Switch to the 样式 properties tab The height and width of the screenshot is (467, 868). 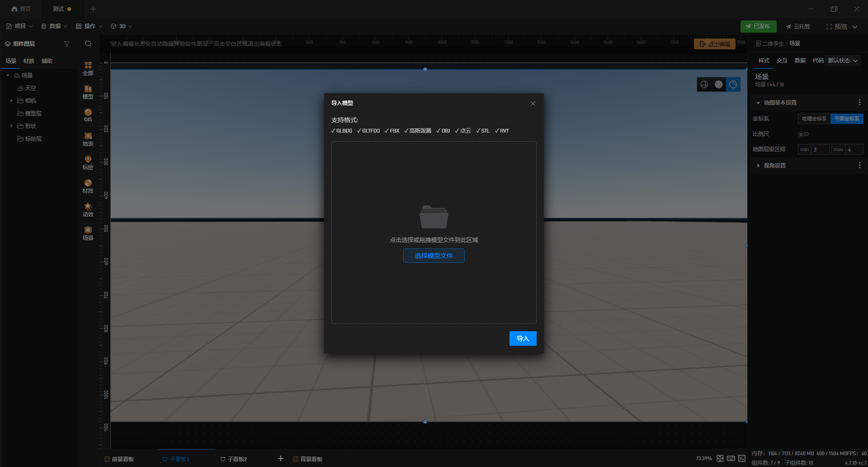764,61
